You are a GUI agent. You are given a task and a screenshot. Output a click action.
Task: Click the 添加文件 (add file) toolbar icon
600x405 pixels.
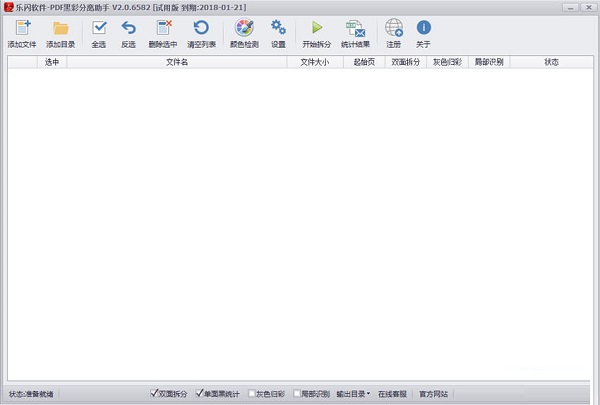23,28
